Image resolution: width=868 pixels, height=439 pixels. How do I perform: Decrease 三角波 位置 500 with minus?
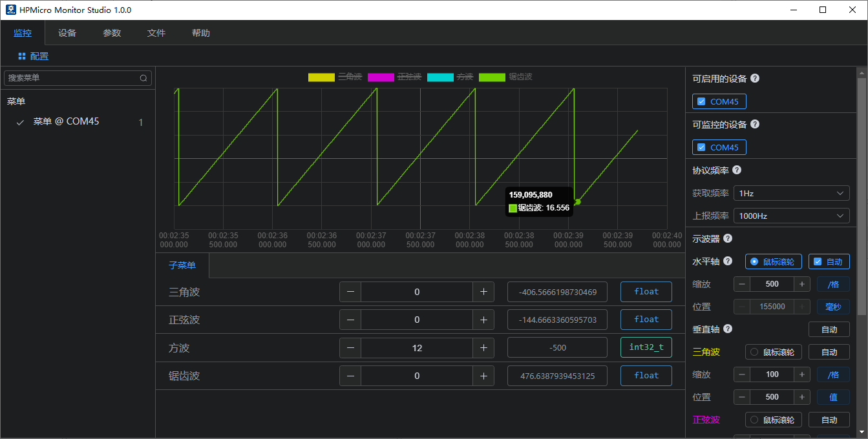click(x=742, y=397)
